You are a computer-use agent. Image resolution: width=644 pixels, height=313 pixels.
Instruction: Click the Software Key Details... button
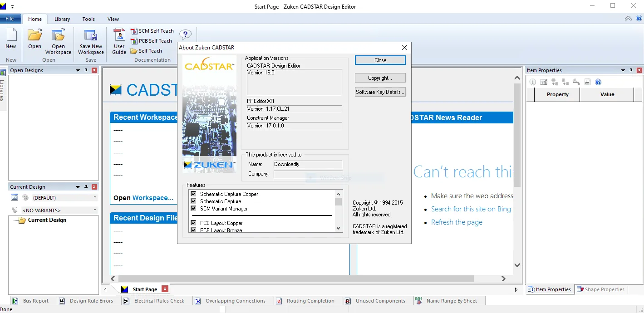click(x=380, y=92)
